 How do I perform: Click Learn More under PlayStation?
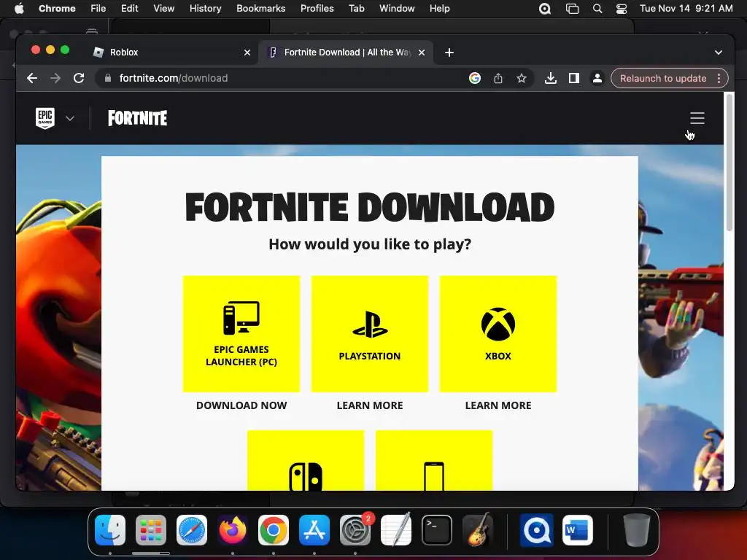coord(370,405)
